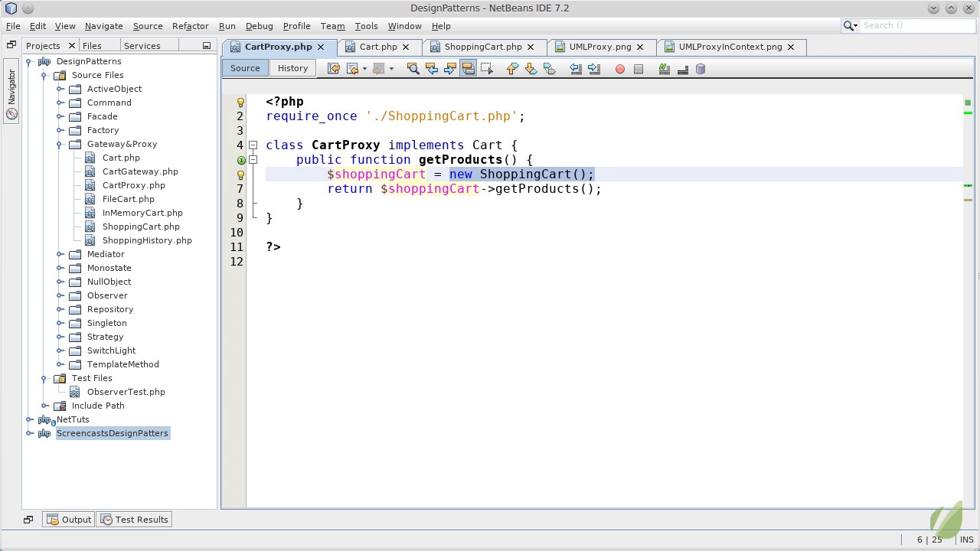
Task: Click the Shift Line Left icon
Action: 576,69
